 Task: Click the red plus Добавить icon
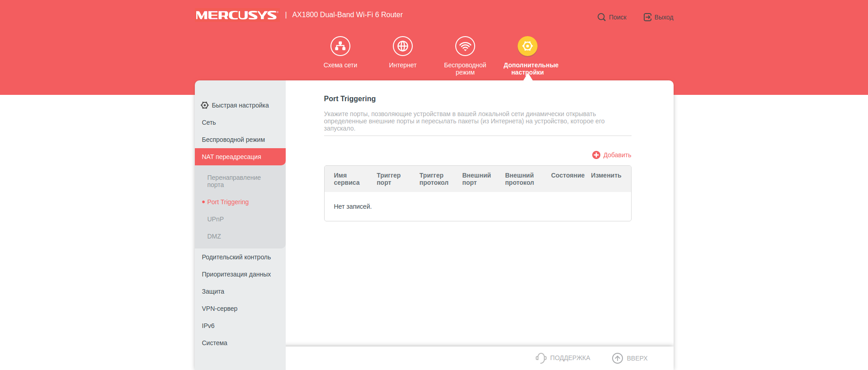pyautogui.click(x=596, y=155)
